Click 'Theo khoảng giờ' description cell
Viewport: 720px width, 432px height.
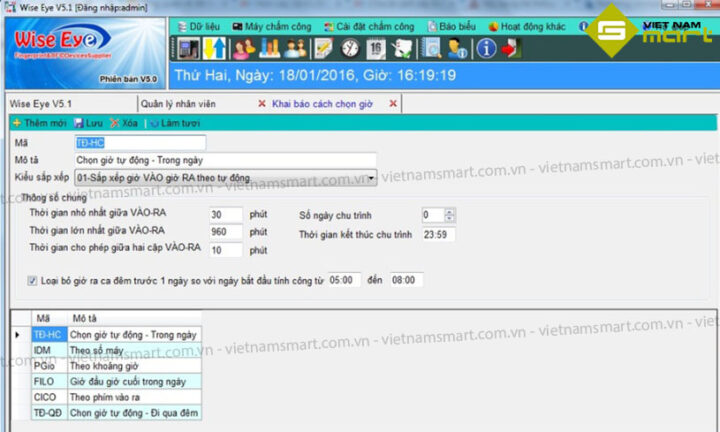135,366
